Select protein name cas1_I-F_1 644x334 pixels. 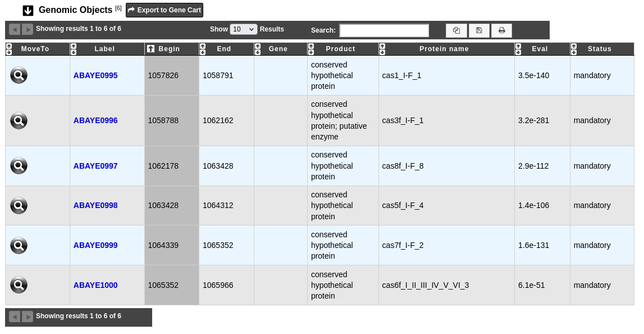pos(401,76)
